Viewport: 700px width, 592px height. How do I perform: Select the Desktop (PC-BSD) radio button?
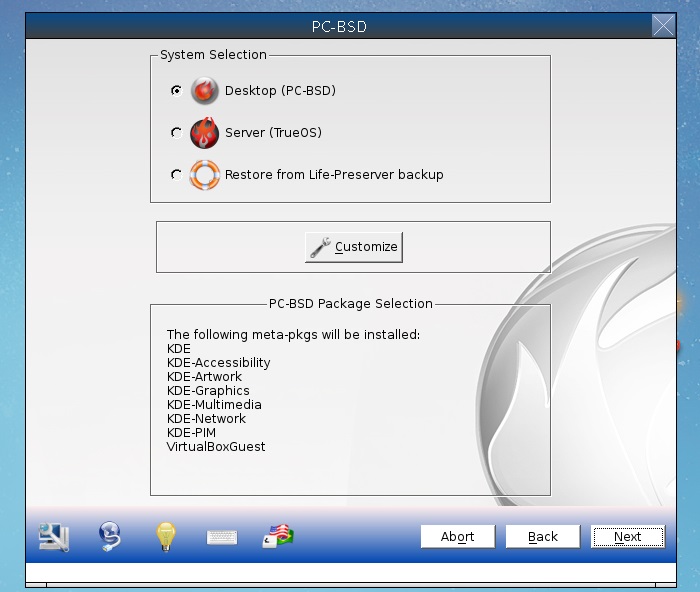pyautogui.click(x=176, y=91)
